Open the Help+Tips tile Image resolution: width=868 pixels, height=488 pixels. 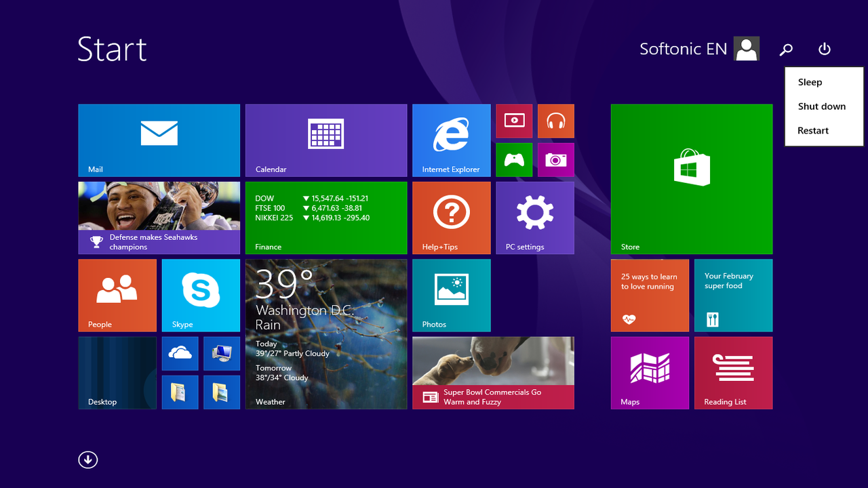[x=451, y=217]
